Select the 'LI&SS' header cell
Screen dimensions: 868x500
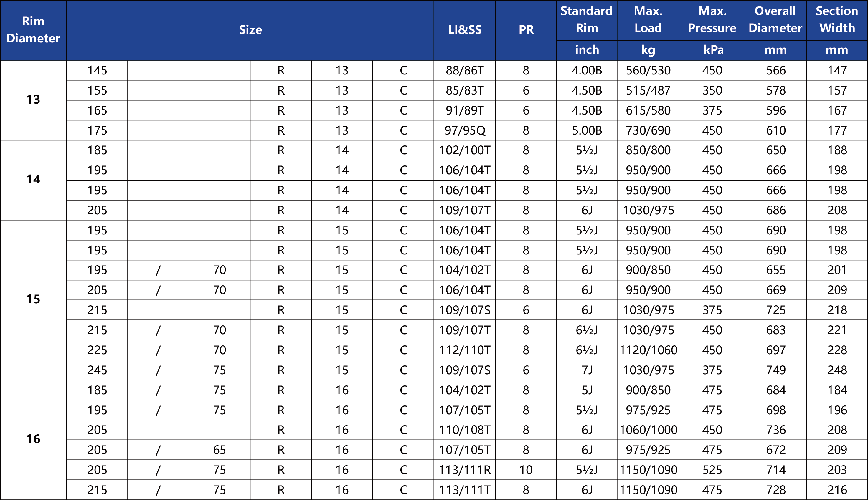[465, 30]
